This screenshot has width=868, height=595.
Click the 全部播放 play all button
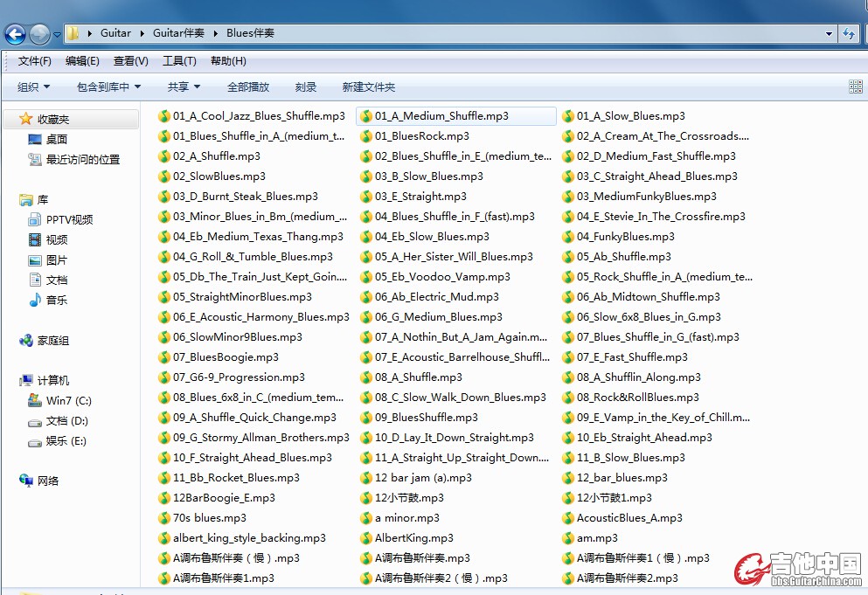[x=248, y=87]
